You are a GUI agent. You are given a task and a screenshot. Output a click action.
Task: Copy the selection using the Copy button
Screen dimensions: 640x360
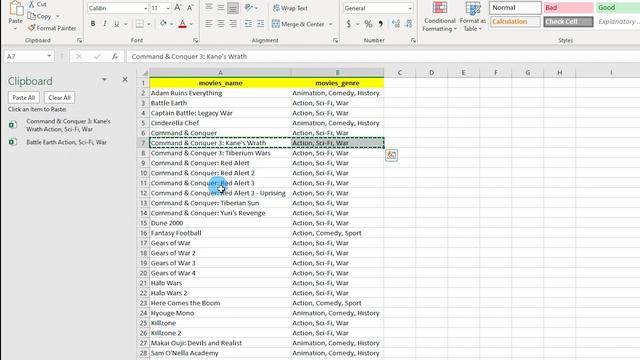pos(40,16)
